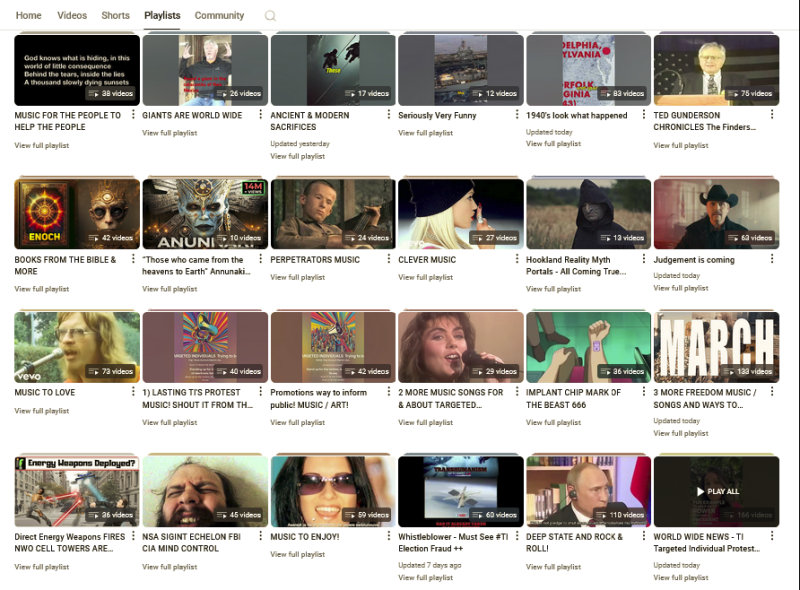Image resolution: width=800 pixels, height=590 pixels.
Task: View full playlist for MUSIC TO ENJOY!
Action: tap(297, 554)
